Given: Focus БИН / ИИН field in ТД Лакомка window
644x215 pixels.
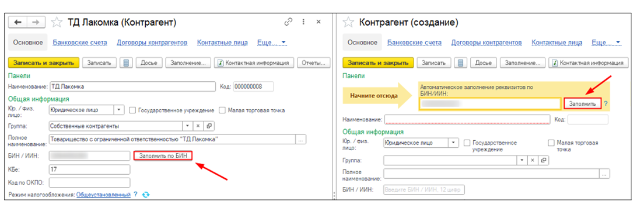Looking at the screenshot, I should [x=89, y=156].
